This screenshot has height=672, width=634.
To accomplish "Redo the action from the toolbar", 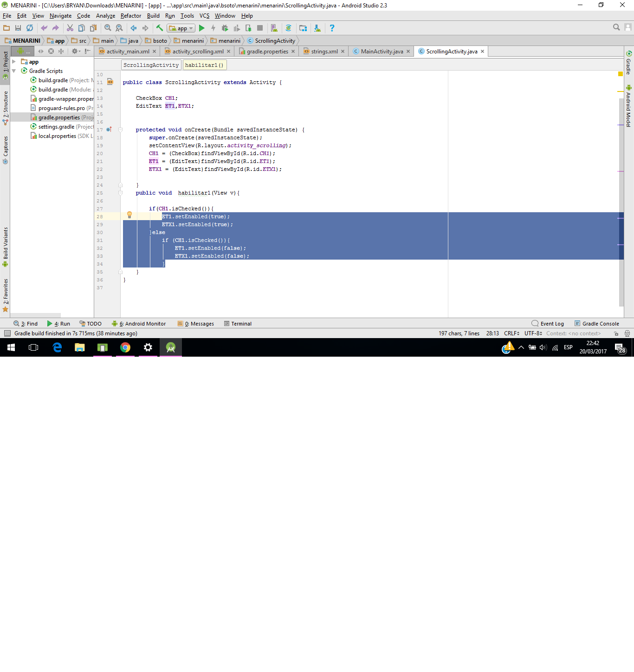I will click(x=56, y=28).
